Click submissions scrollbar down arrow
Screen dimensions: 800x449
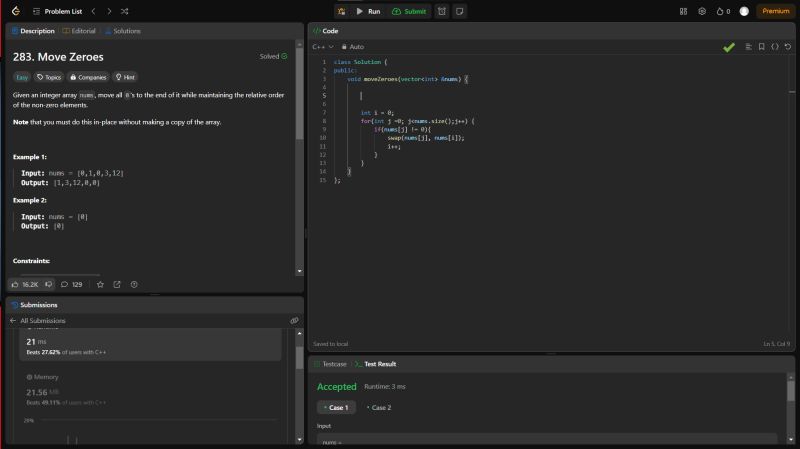(x=299, y=440)
